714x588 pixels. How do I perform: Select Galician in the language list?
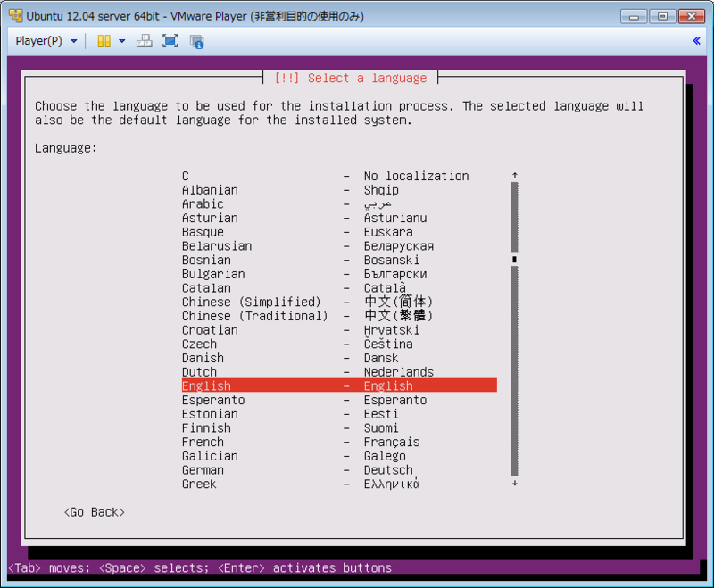[339, 456]
